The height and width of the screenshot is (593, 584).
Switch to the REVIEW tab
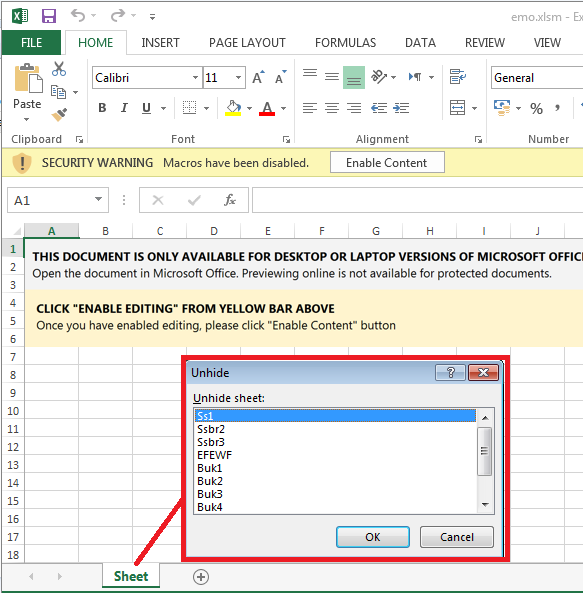click(x=485, y=43)
